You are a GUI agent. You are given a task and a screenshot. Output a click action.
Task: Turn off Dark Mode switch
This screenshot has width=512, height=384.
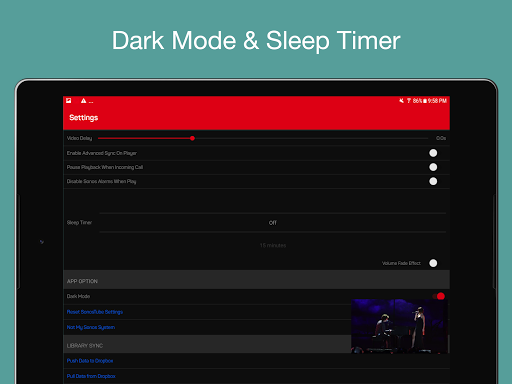coord(439,296)
